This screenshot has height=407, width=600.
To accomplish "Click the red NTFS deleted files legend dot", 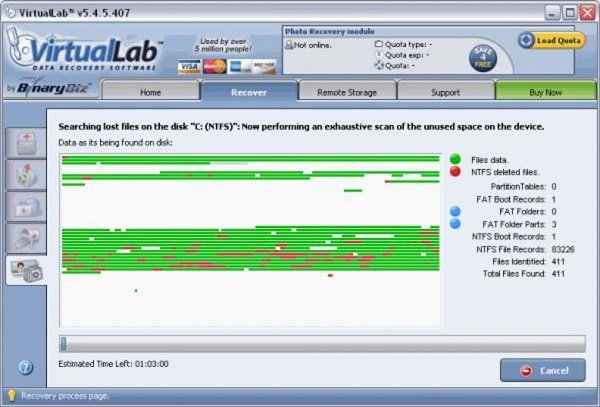I will tap(455, 171).
